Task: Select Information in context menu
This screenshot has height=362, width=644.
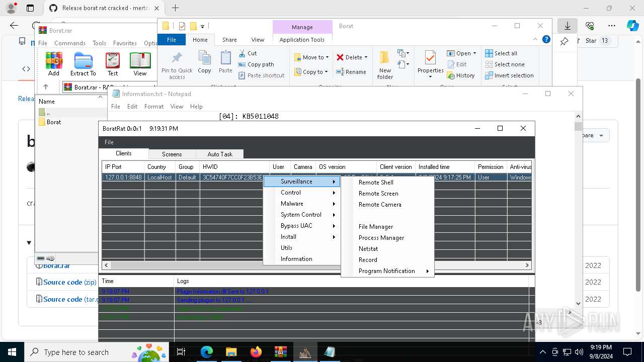Action: (x=302, y=259)
